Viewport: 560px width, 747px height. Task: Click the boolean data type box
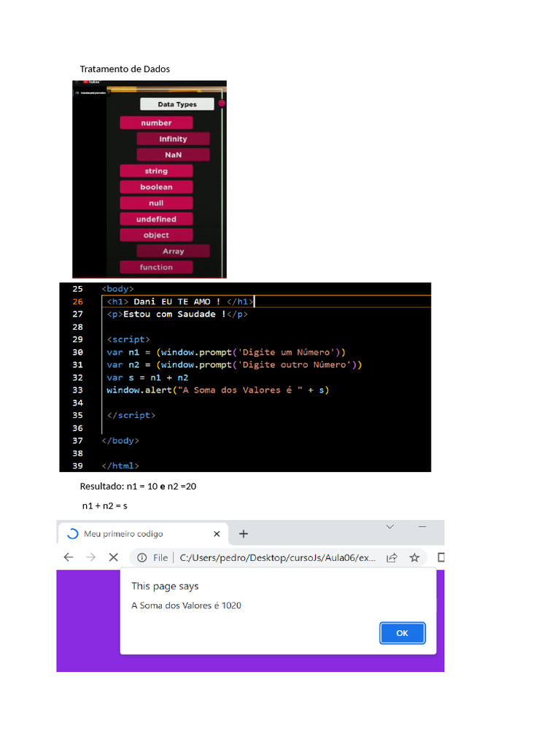pyautogui.click(x=156, y=187)
